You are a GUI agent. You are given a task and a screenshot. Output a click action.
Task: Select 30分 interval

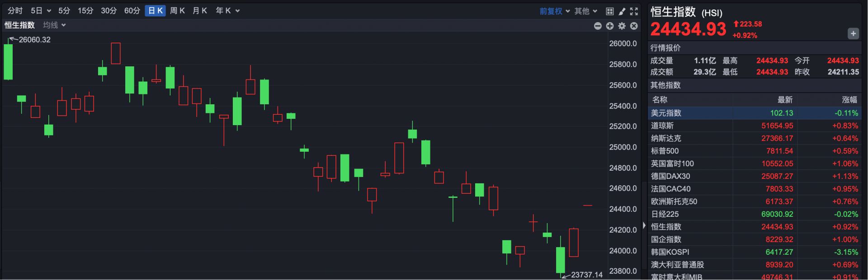click(x=108, y=11)
